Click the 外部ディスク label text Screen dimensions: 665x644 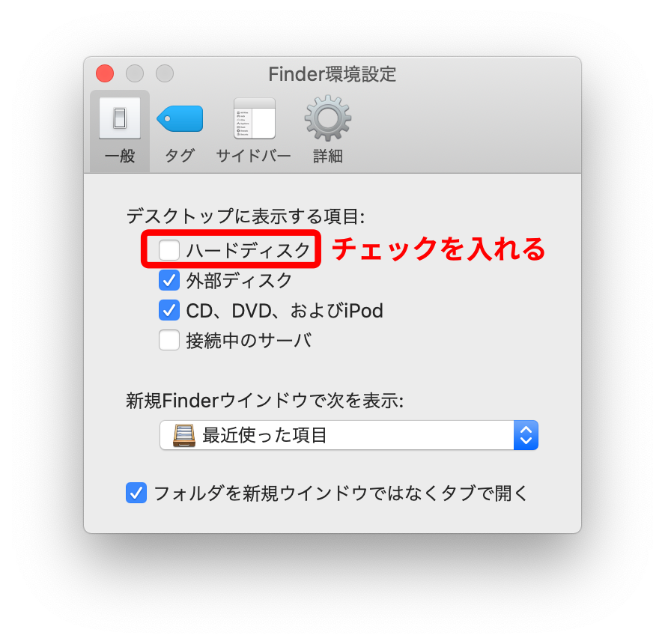(x=239, y=280)
